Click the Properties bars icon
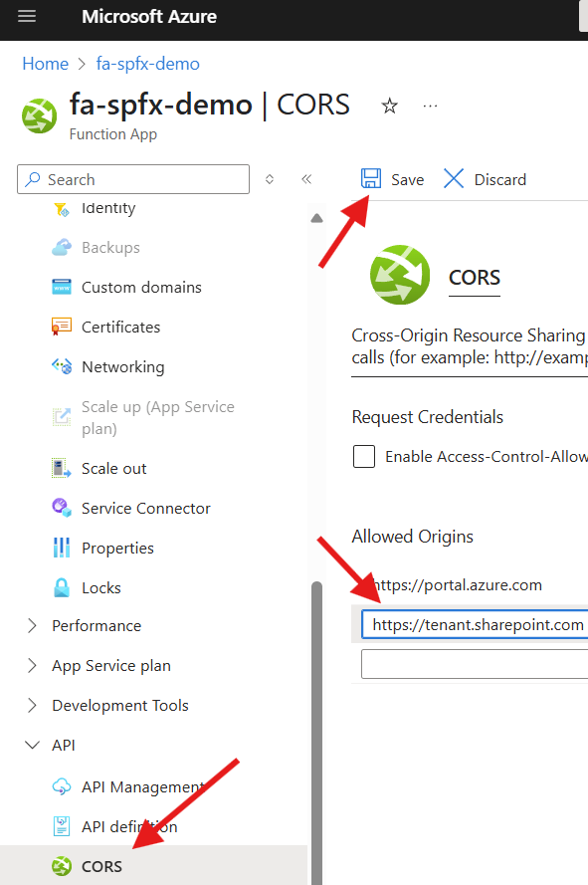Viewport: 588px width, 885px height. coord(62,548)
